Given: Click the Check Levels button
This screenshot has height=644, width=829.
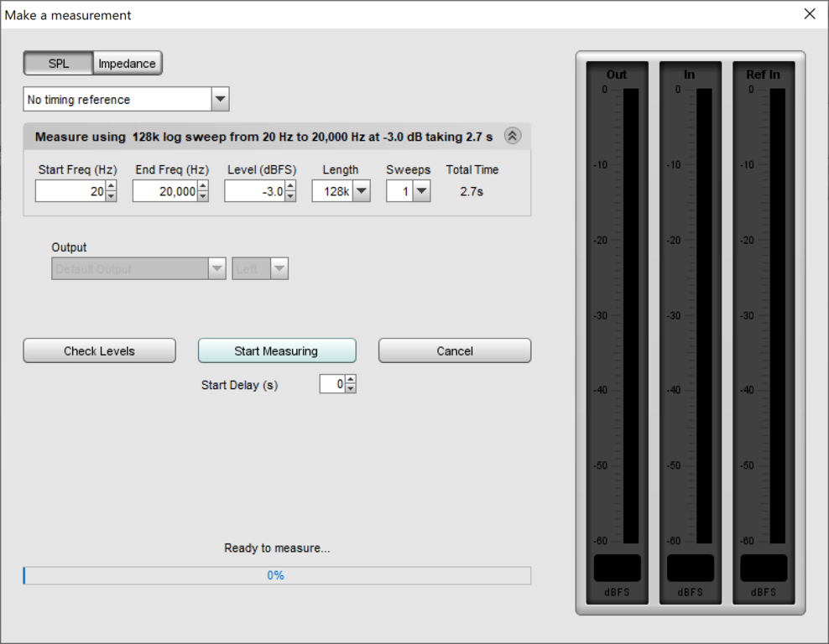Looking at the screenshot, I should click(x=99, y=351).
